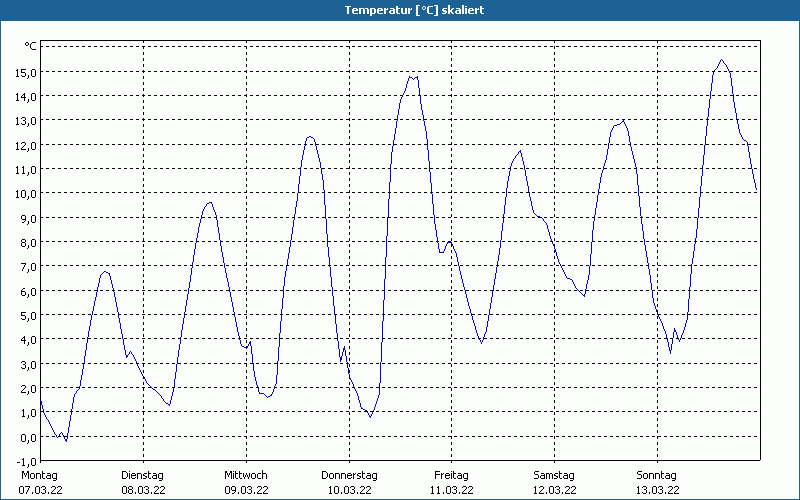Click the '15,0' y-axis value
The image size is (800, 500).
point(26,72)
